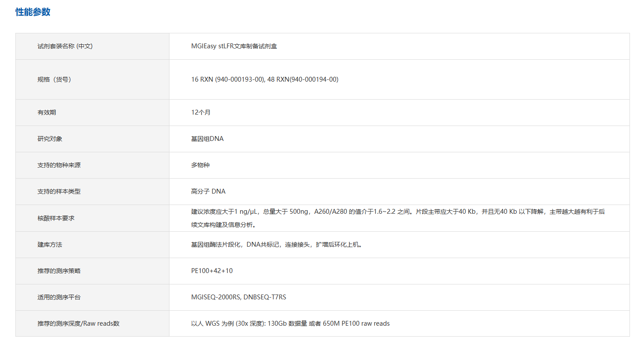Click the MGIEasy stLFR文库制备试剂盒 value
Screen dimensions: 644x345
(234, 46)
